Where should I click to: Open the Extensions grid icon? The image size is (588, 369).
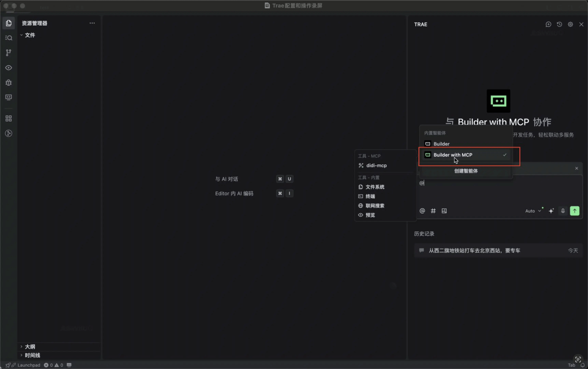coord(9,119)
